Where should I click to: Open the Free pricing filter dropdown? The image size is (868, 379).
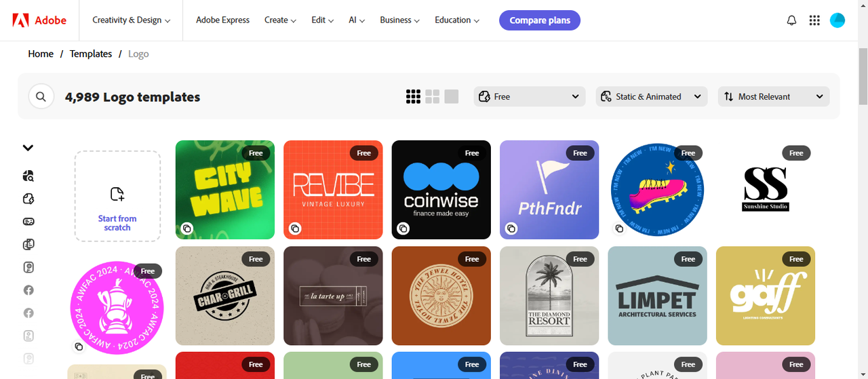click(530, 97)
